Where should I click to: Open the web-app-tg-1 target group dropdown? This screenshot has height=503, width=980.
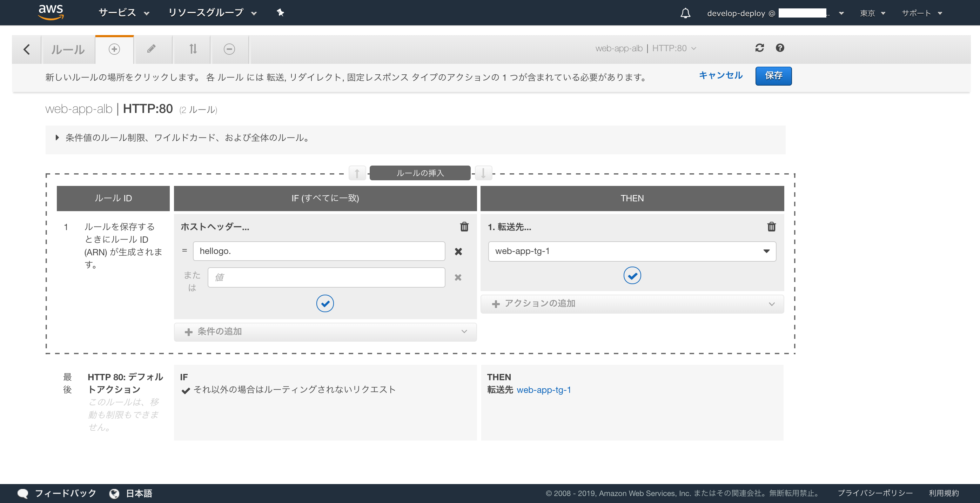[632, 251]
